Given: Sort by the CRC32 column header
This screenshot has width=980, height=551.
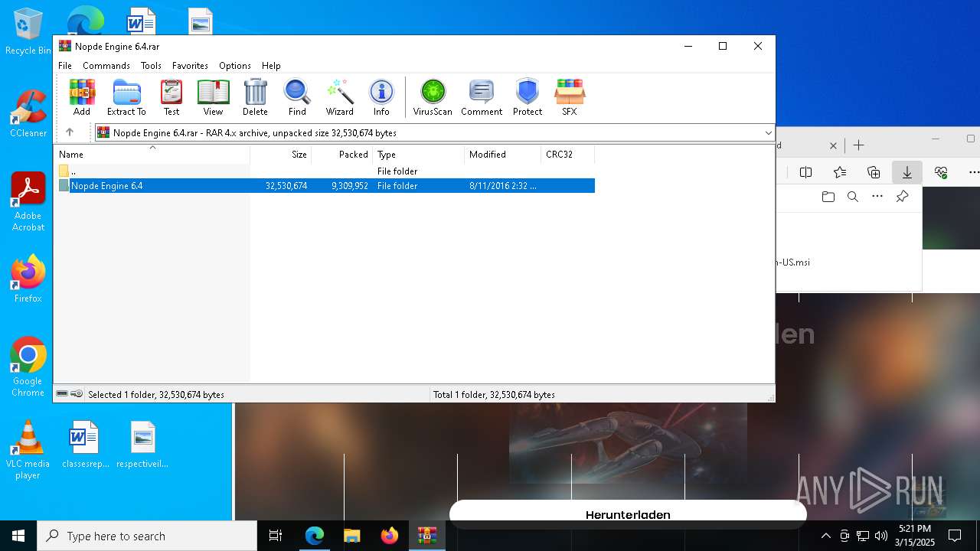Looking at the screenshot, I should pos(568,155).
